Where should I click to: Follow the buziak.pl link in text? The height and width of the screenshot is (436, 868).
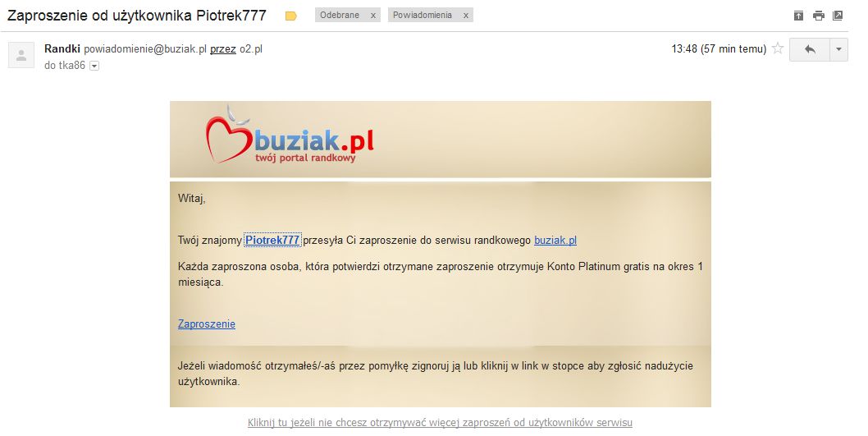click(x=555, y=241)
